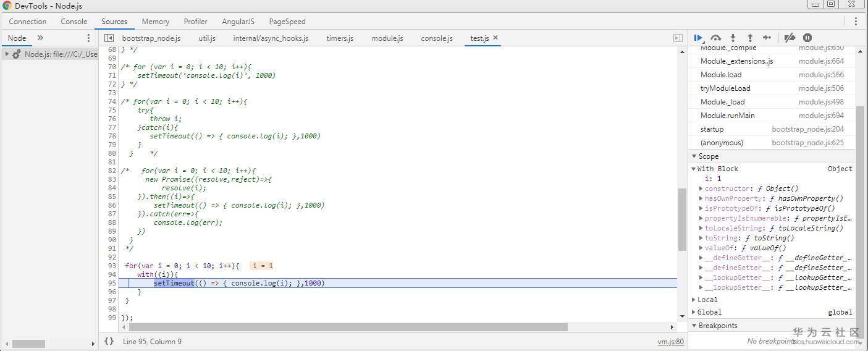This screenshot has width=868, height=351.
Task: Toggle pause on exceptions
Action: click(x=807, y=38)
